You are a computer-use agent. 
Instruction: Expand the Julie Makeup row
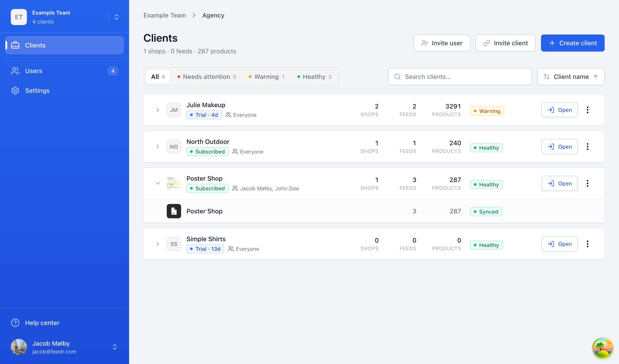click(158, 110)
